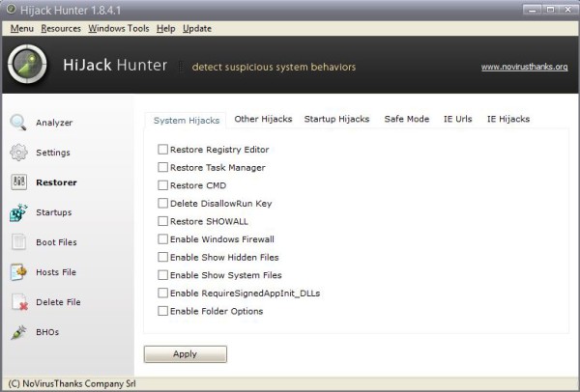The image size is (580, 392).
Task: Switch to System Hijacks tab
Action: tap(187, 121)
